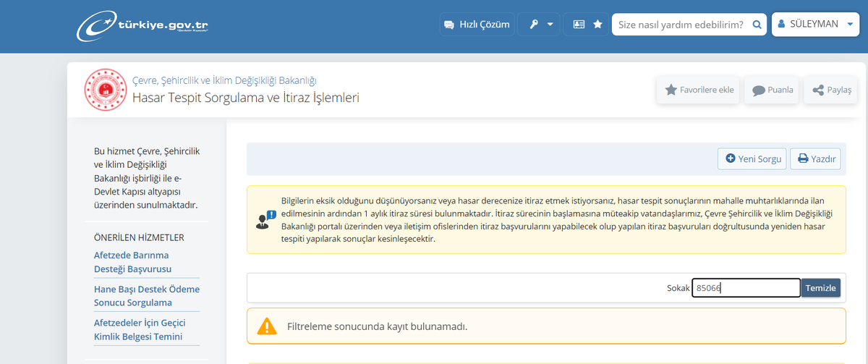Open the türkiye.gov.tr home logo
Viewport: 868px width, 364px height.
click(142, 25)
